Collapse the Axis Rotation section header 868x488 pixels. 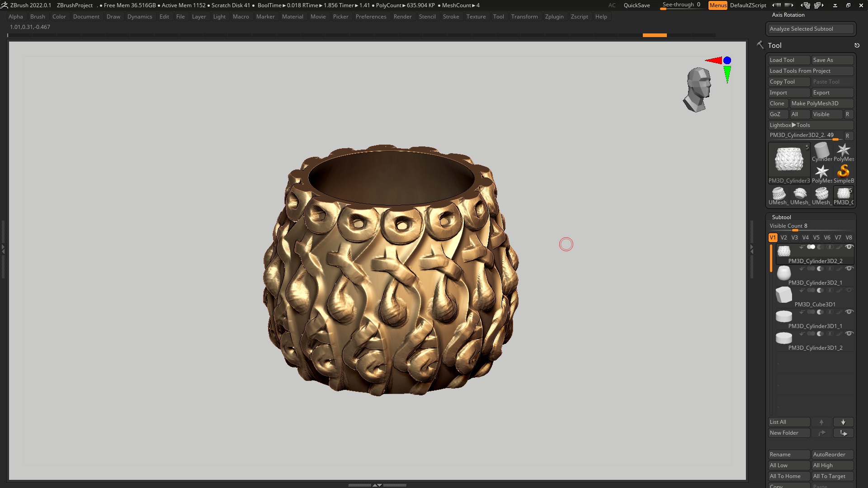pyautogui.click(x=788, y=15)
